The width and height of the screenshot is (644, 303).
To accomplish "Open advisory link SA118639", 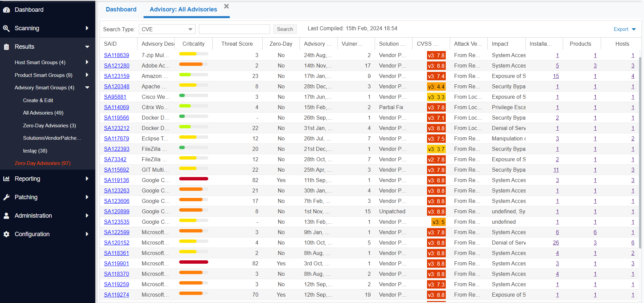I will tap(116, 55).
